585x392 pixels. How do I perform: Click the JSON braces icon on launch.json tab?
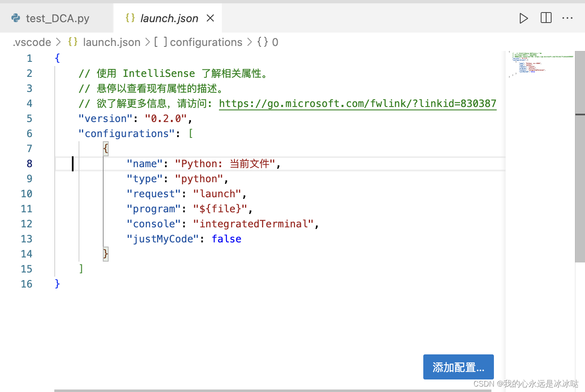click(x=130, y=18)
